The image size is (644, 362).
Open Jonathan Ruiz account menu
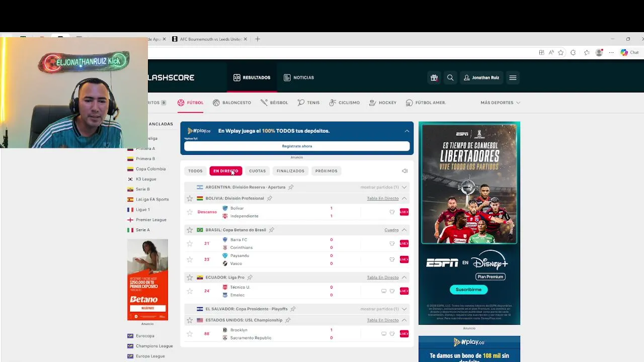click(x=481, y=77)
